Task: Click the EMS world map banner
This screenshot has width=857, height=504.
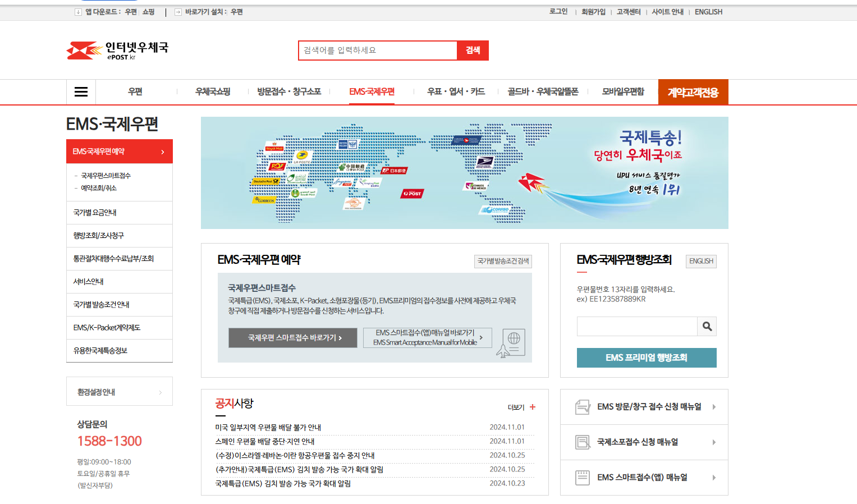Action: tap(464, 173)
